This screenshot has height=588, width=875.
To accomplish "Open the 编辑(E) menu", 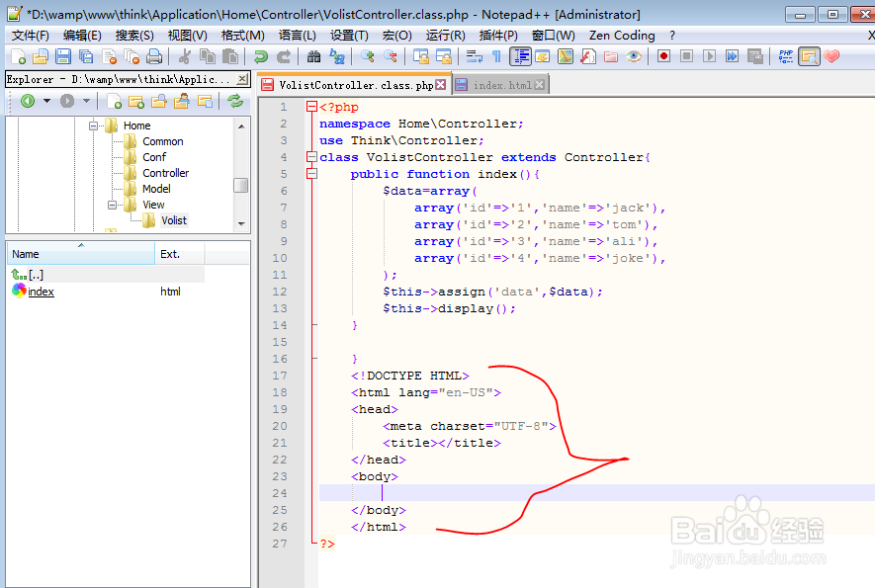I will point(82,36).
